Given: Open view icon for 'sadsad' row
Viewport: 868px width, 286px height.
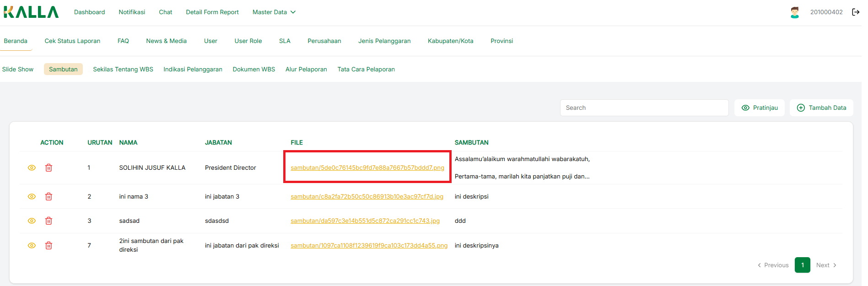Looking at the screenshot, I should (x=32, y=221).
